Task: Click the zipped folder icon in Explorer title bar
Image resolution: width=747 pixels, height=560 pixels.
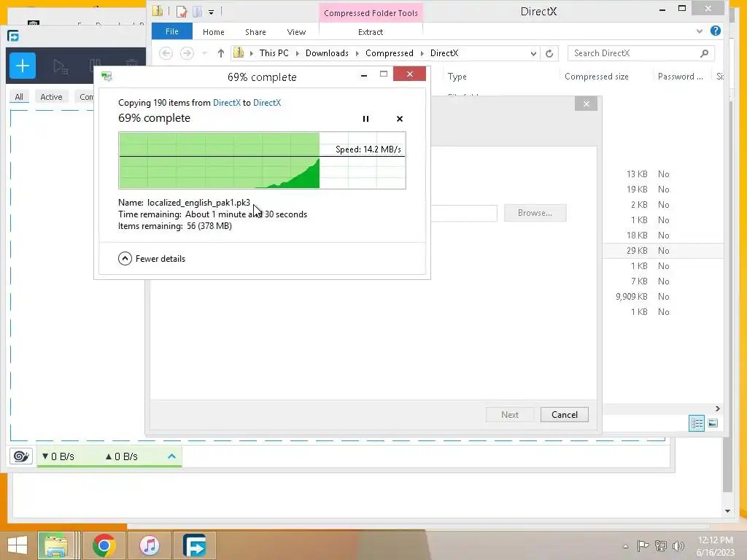Action: tap(158, 11)
